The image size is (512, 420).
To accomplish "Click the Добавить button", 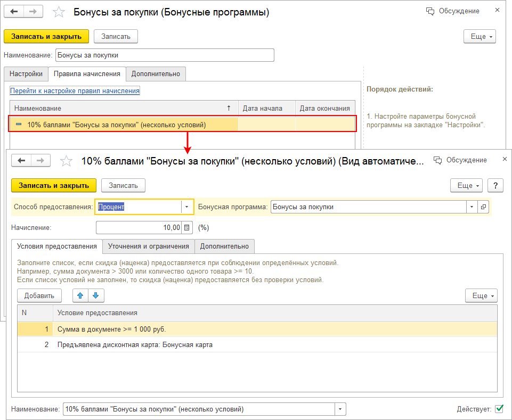I will tap(39, 295).
